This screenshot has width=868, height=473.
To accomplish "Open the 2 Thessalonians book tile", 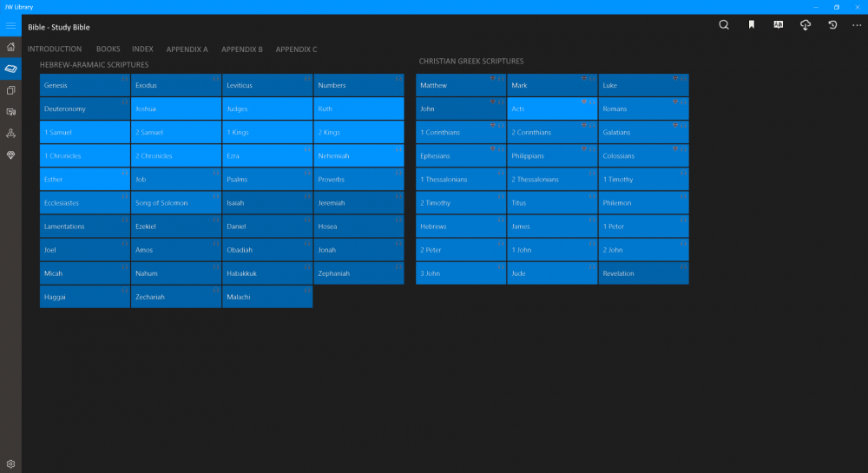I will tap(552, 180).
